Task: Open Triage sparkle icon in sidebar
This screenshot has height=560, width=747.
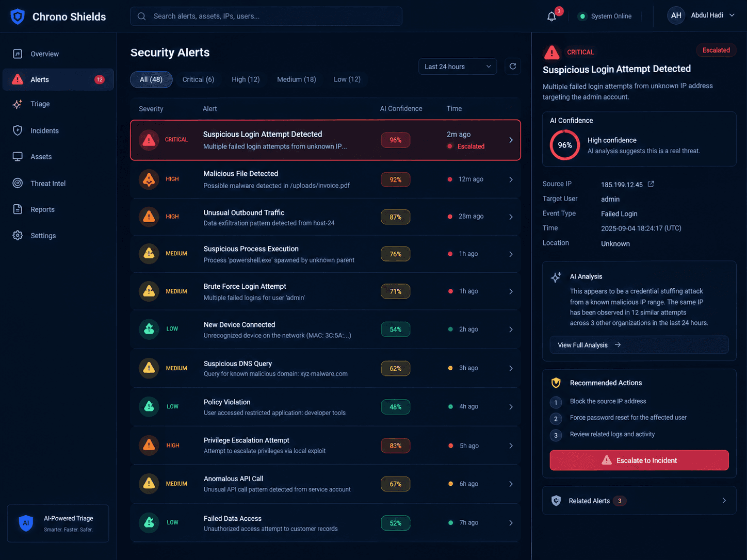Action: 18,104
